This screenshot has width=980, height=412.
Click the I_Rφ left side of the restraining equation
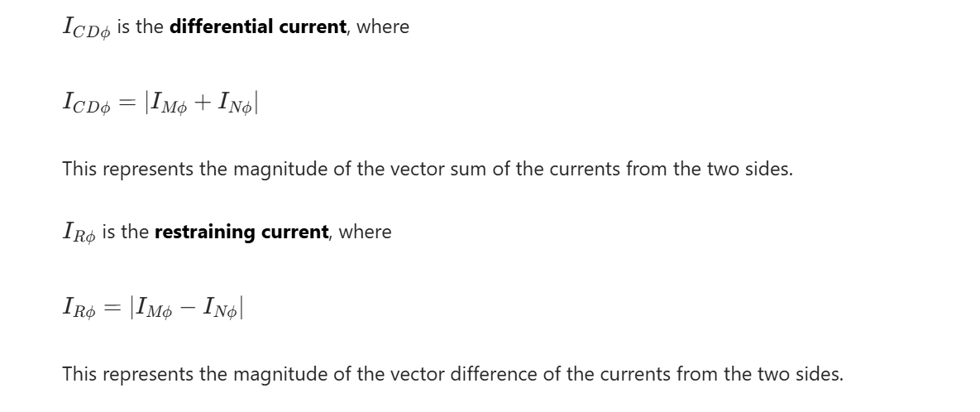(79, 308)
